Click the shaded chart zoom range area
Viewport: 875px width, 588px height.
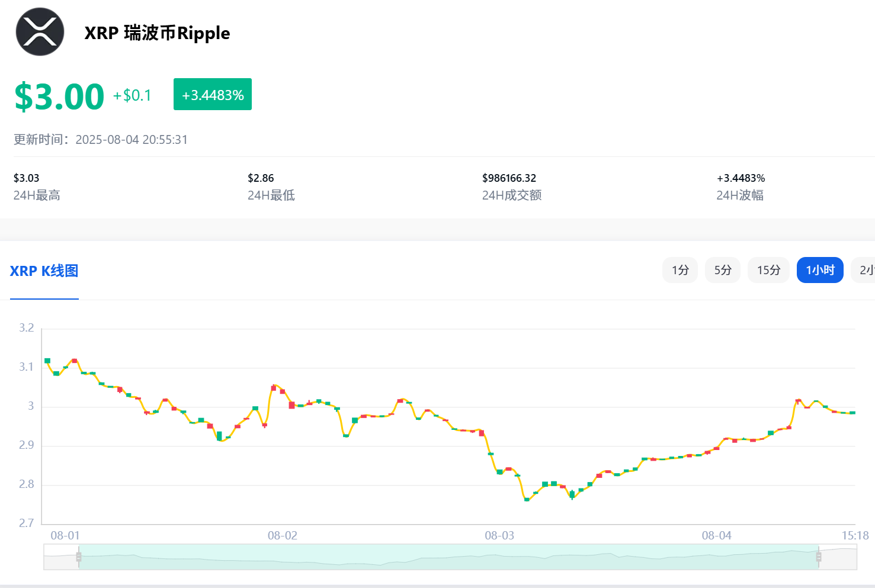pyautogui.click(x=448, y=557)
